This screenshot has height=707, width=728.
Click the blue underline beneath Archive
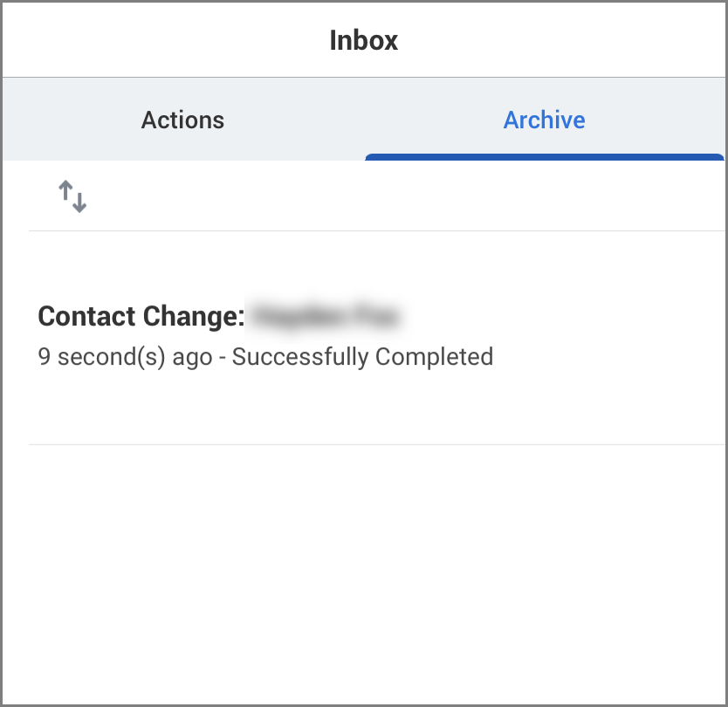point(544,157)
